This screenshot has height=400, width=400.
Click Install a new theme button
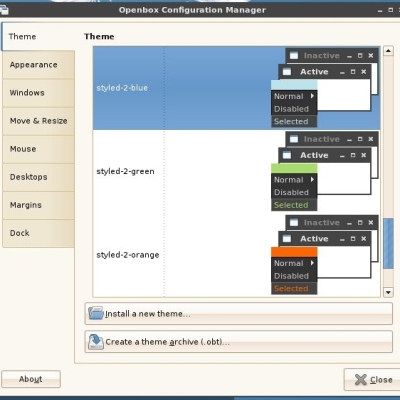click(239, 314)
